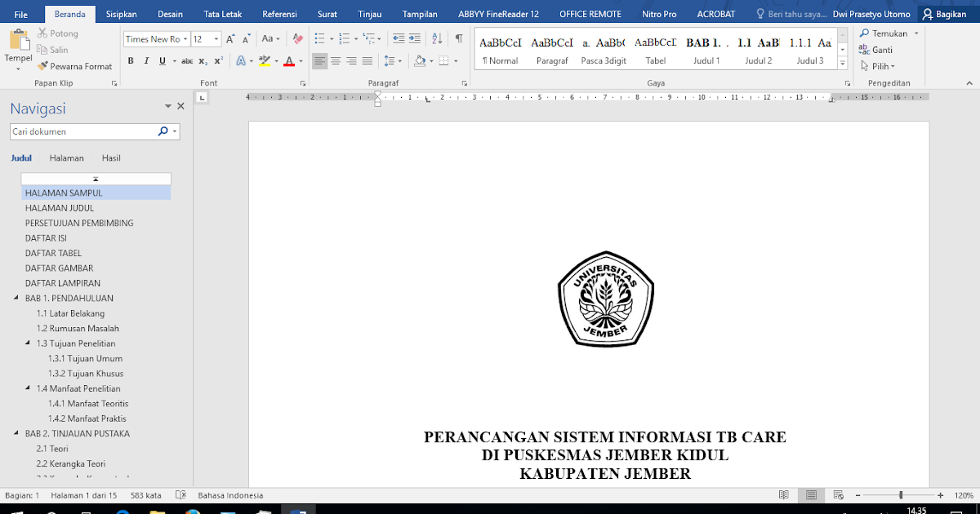Apply Paragraf style
The width and height of the screenshot is (980, 514).
552,51
